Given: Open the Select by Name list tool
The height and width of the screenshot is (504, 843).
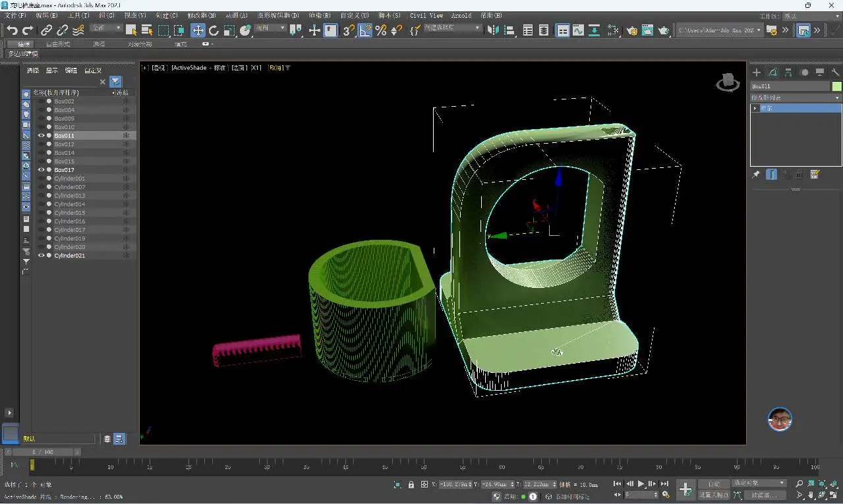Looking at the screenshot, I should coord(147,30).
